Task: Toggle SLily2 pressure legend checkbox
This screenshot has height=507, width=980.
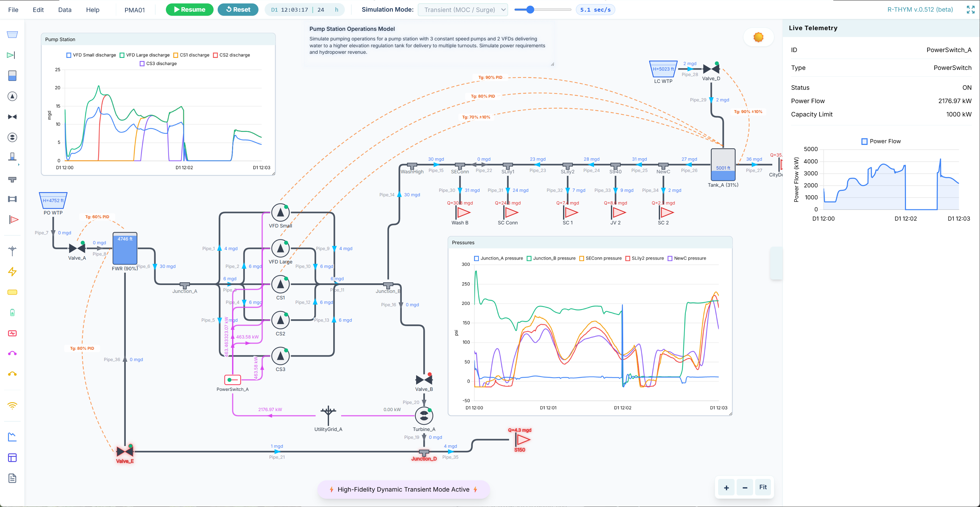Action: tap(628, 258)
